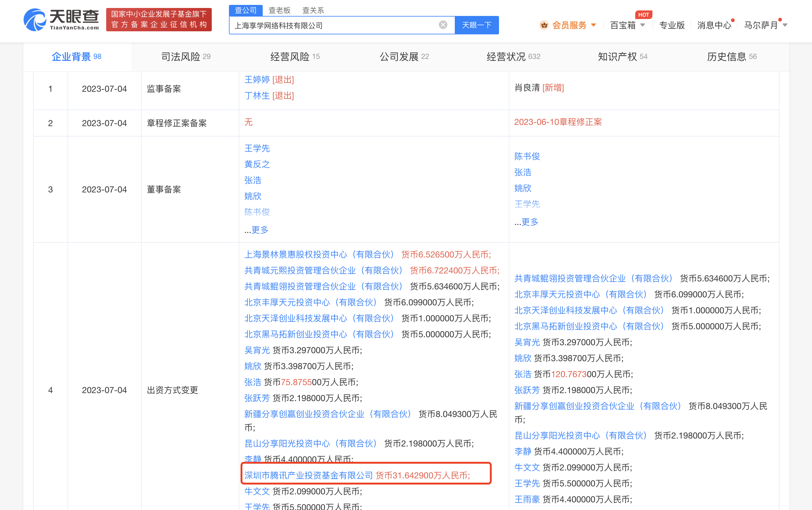Clear the search box with the X icon

tap(443, 25)
